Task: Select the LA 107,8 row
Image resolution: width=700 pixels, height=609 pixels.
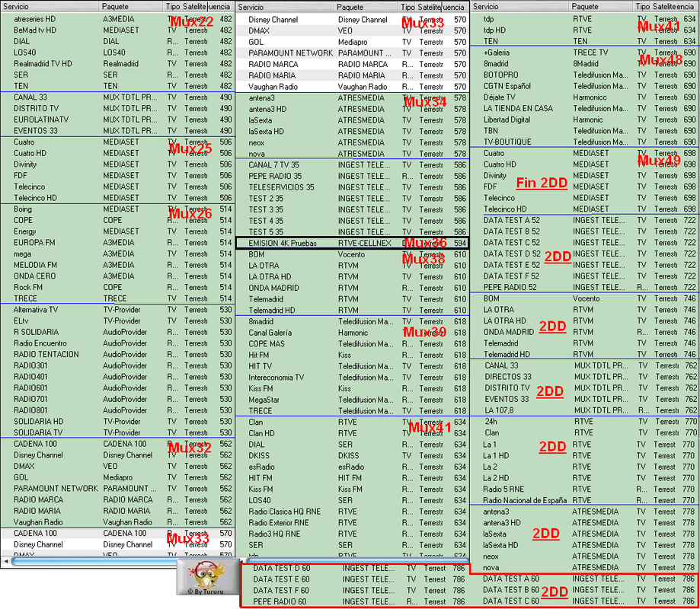Action: (585, 410)
